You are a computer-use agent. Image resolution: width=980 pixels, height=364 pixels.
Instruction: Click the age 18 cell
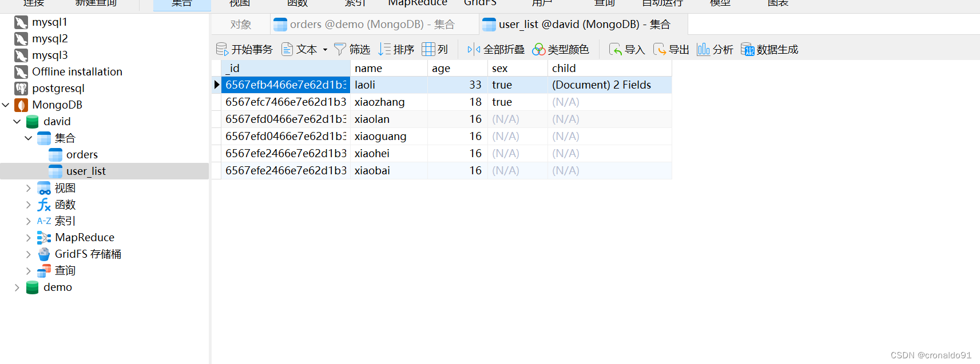458,102
